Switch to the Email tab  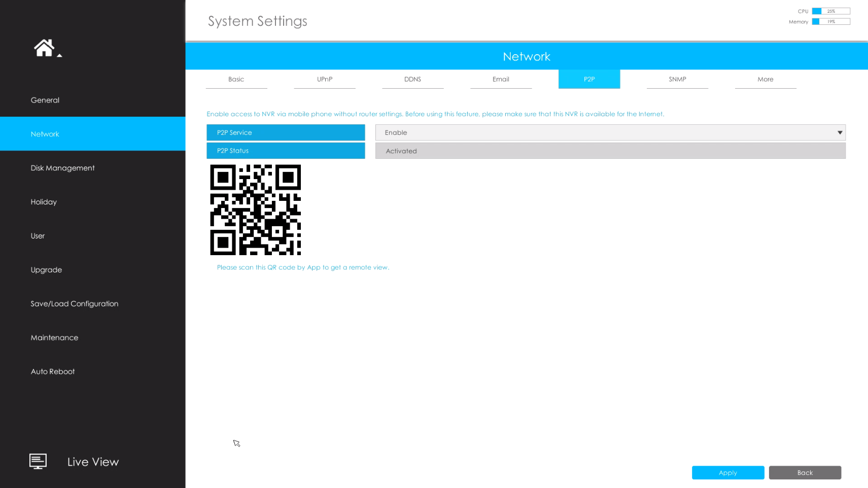tap(501, 79)
